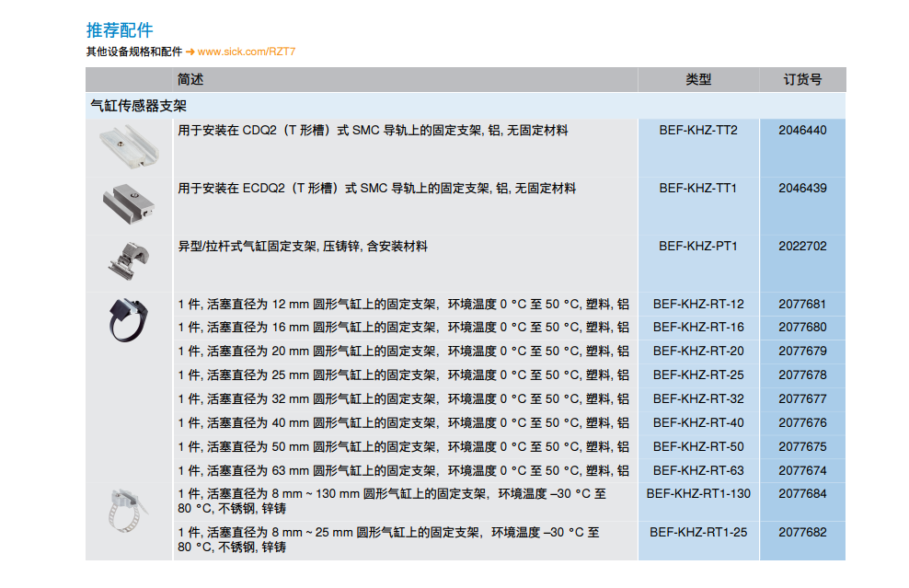Select type BEF-KHZ-RT-20
This screenshot has height=588, width=909.
698,351
